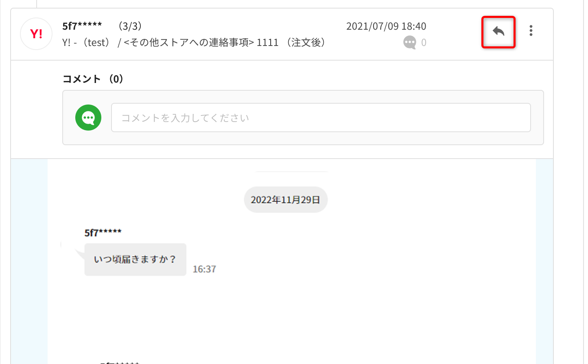588x364 pixels.
Task: Click the 16:37 message time
Action: click(204, 269)
